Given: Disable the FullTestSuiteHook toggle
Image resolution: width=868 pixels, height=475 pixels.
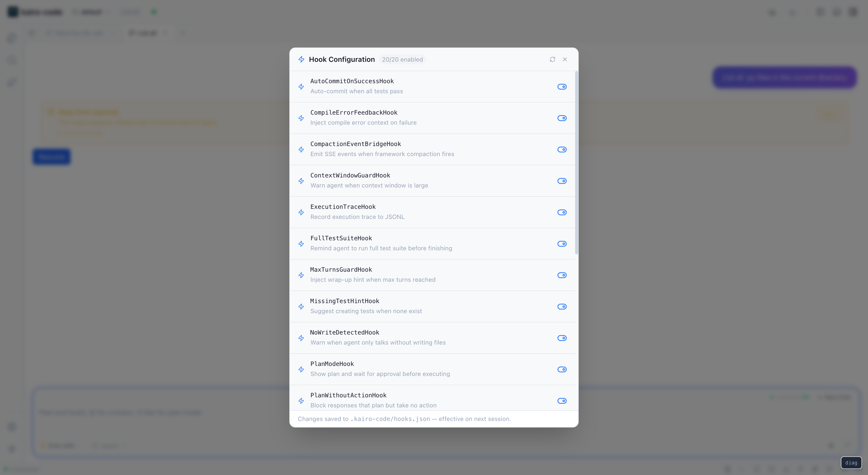Looking at the screenshot, I should click(x=562, y=244).
